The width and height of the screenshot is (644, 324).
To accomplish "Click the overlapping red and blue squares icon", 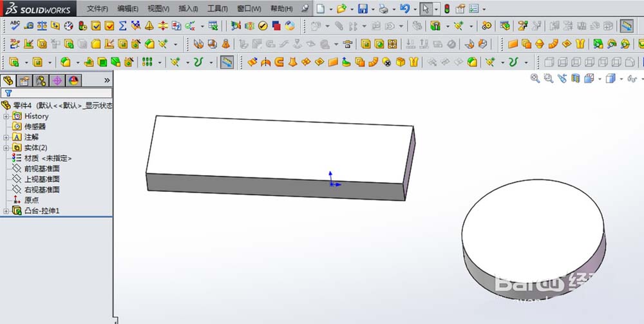I will (276, 26).
